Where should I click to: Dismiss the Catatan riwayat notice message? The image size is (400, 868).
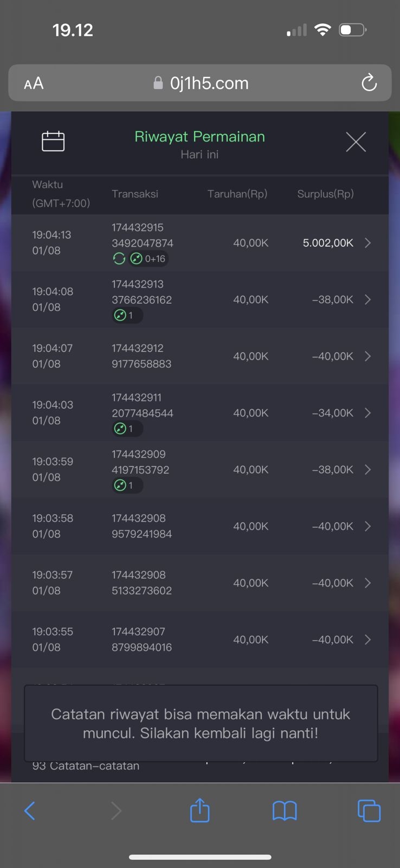pos(201,723)
